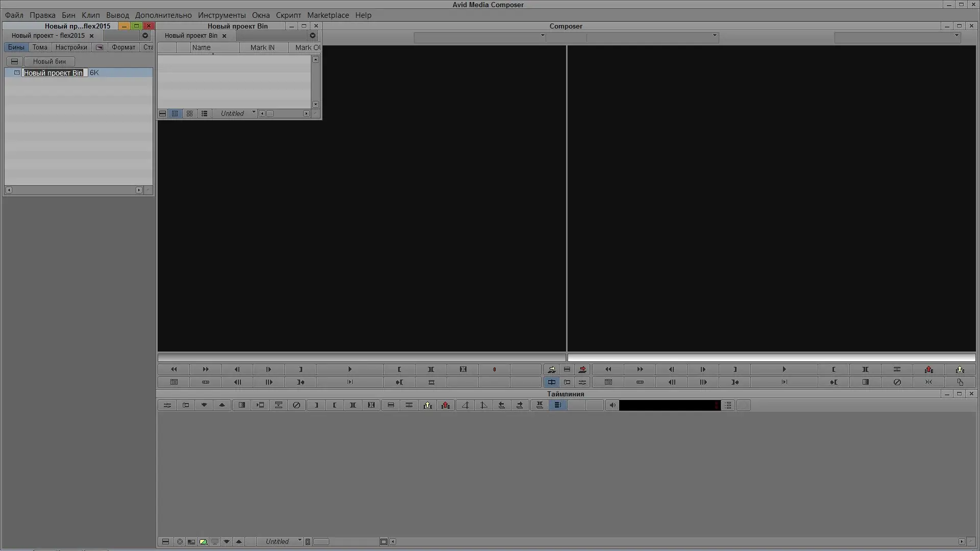The image size is (980, 551).
Task: Toggle the Source/Record mode button
Action: [552, 382]
